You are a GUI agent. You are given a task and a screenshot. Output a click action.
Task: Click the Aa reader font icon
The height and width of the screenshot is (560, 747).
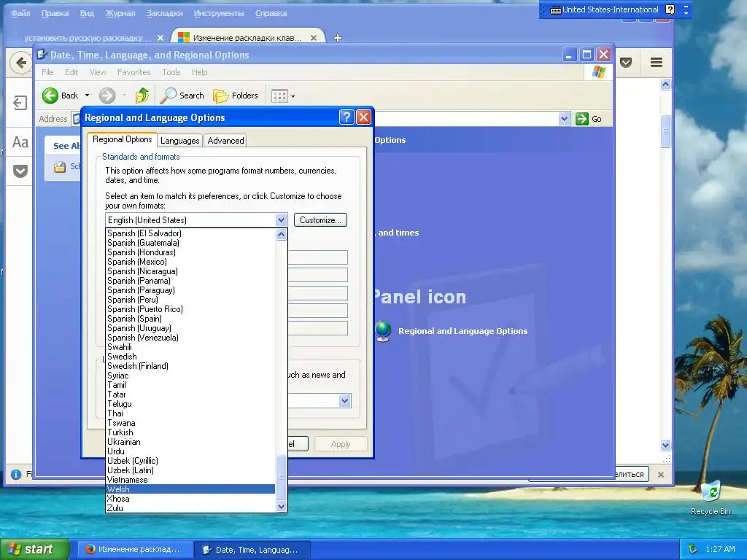click(x=20, y=142)
